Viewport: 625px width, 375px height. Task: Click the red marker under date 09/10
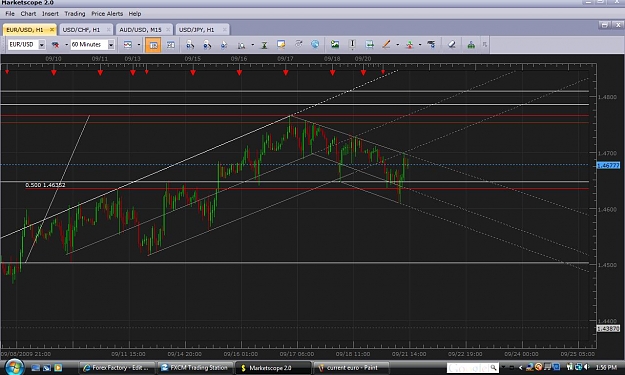pos(54,73)
